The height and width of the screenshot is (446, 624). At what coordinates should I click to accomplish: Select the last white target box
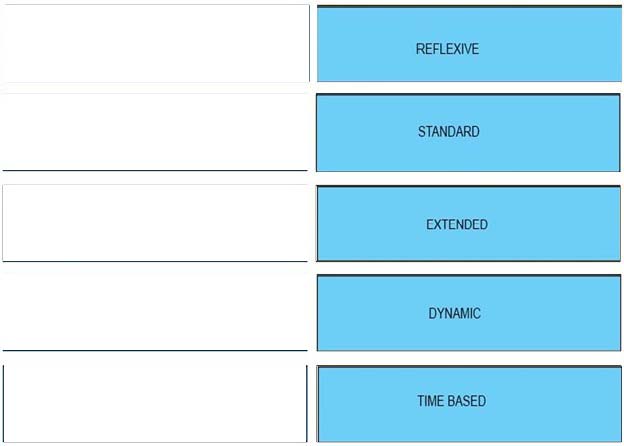tap(155, 403)
